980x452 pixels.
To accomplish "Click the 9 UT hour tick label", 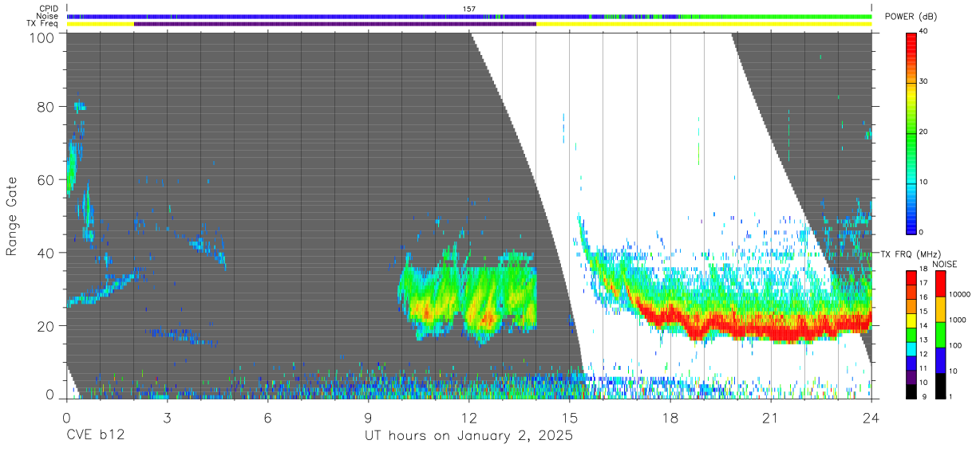I will (368, 417).
